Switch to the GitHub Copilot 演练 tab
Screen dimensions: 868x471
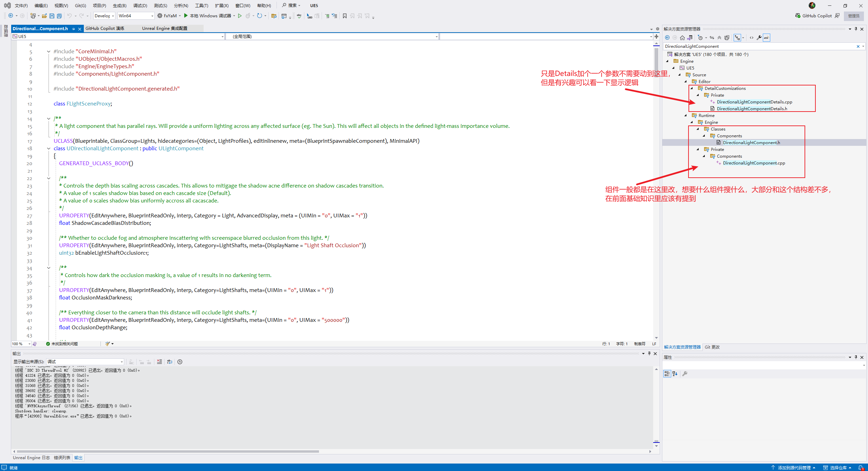[x=105, y=28]
